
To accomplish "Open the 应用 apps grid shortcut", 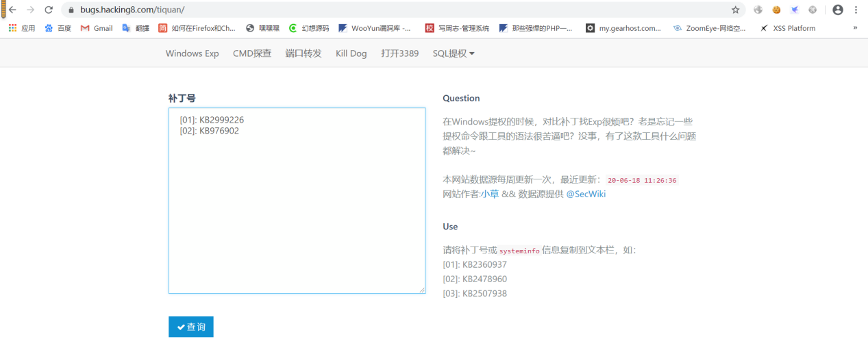I will pos(22,28).
